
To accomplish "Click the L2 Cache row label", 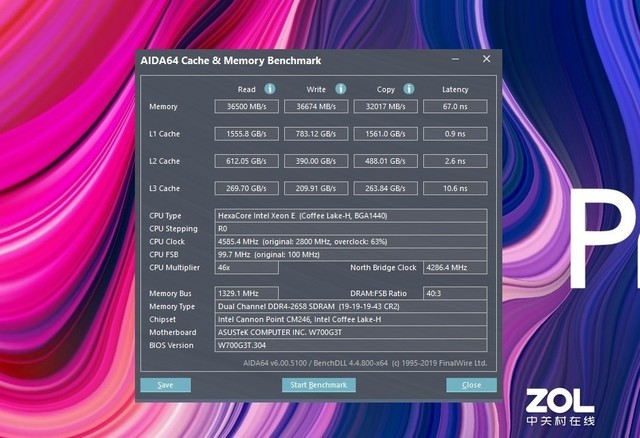I will pyautogui.click(x=164, y=161).
